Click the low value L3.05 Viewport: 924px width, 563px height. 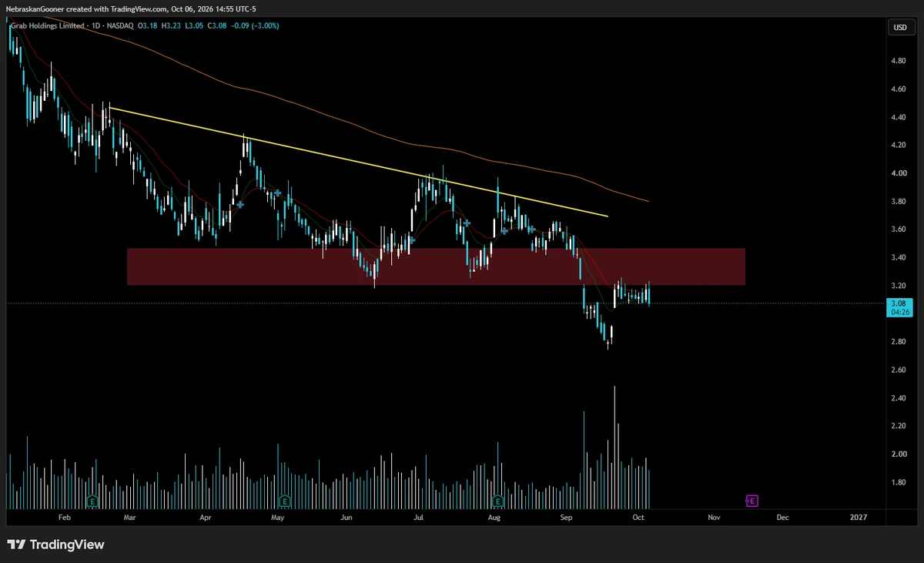pos(192,26)
